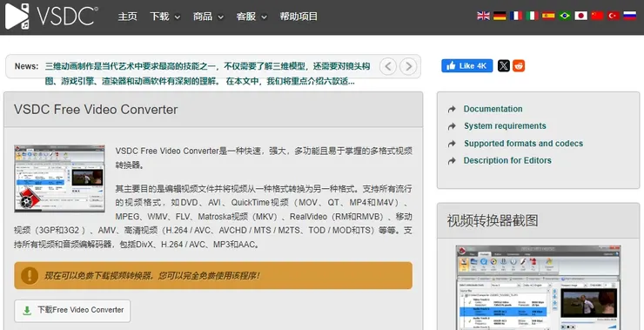Click the VSDC Free Video Converter heading
The image size is (644, 330).
(96, 110)
